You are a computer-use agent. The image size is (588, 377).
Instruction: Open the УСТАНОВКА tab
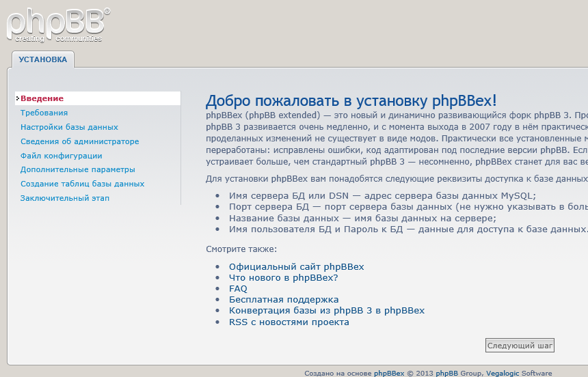(43, 59)
